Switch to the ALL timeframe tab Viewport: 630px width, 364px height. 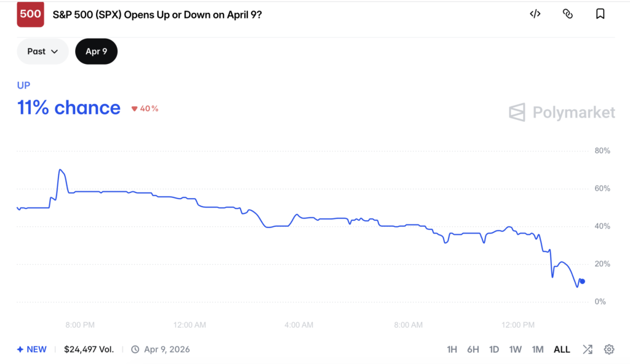[562, 349]
